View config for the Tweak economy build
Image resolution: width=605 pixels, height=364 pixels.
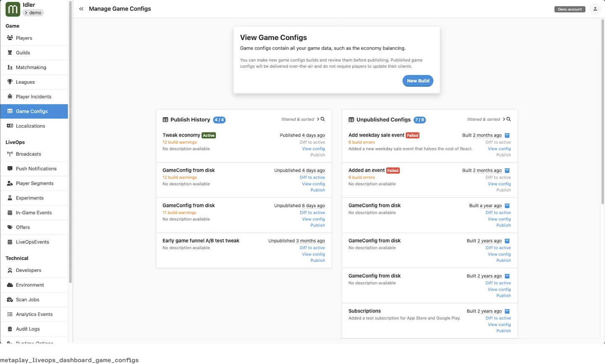click(313, 149)
